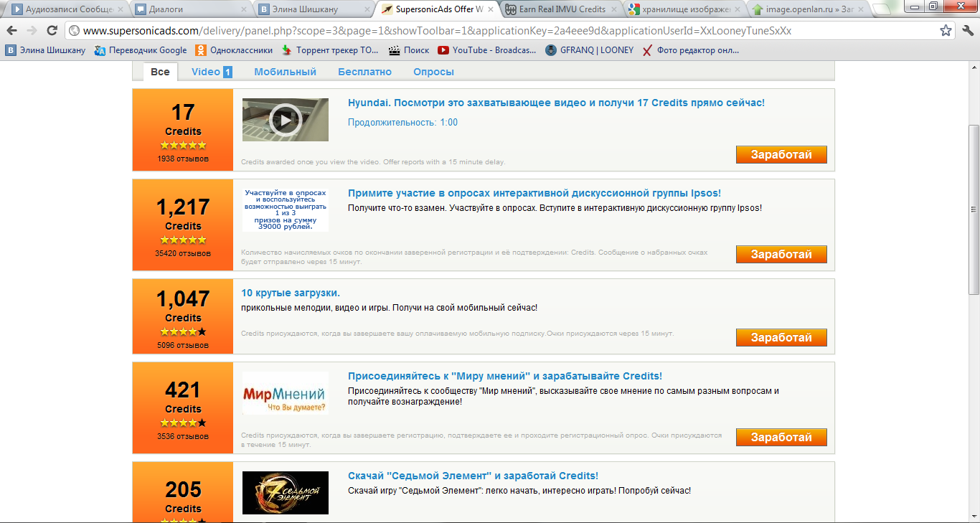Open the 10 крутые загрузки link
The width and height of the screenshot is (980, 523).
[x=291, y=293]
